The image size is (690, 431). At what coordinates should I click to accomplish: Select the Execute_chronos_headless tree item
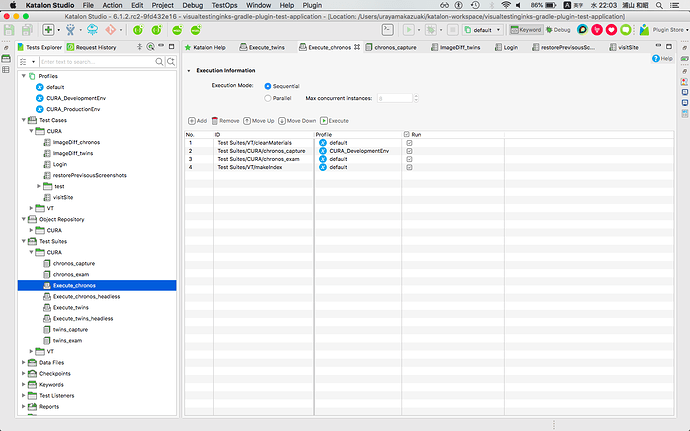click(86, 296)
